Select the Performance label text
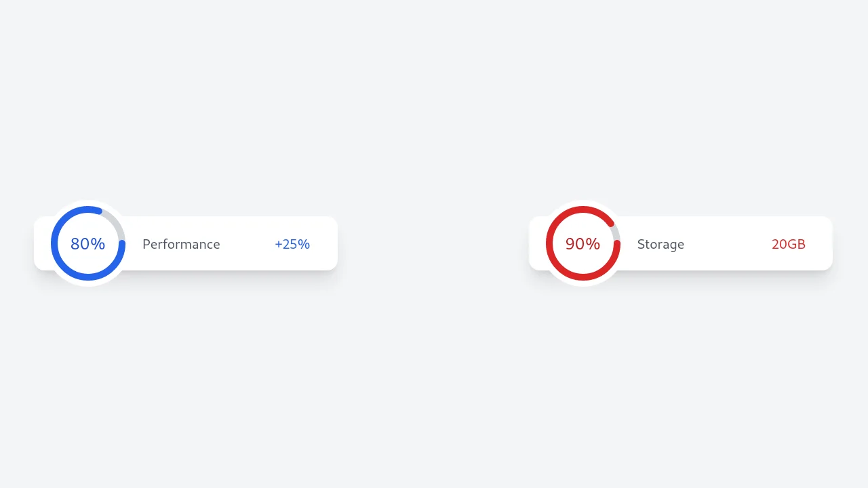This screenshot has height=488, width=868. tap(181, 244)
